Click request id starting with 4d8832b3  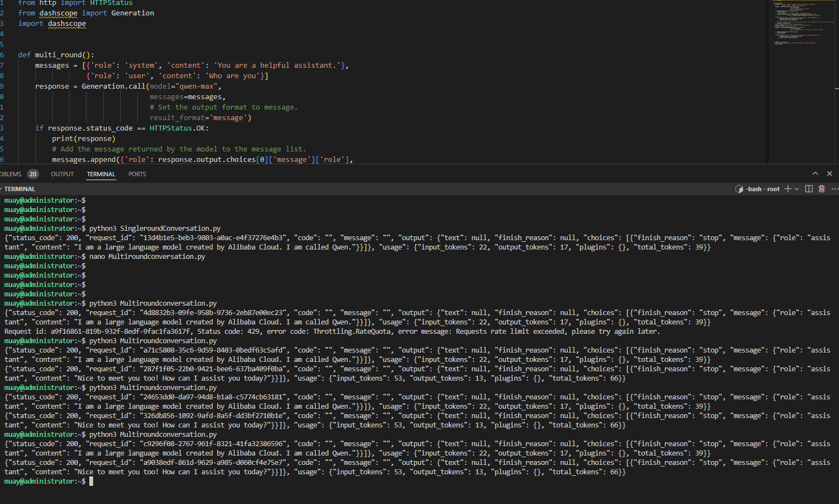coord(214,313)
